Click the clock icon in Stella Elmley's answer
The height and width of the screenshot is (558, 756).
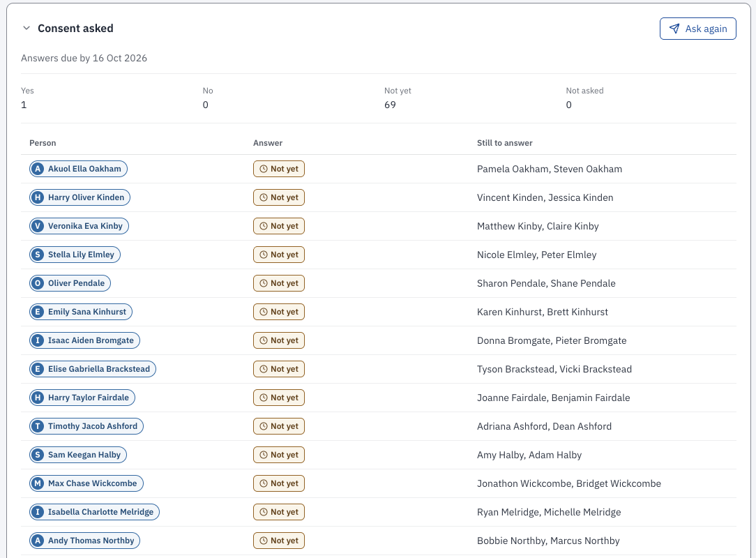tap(264, 255)
